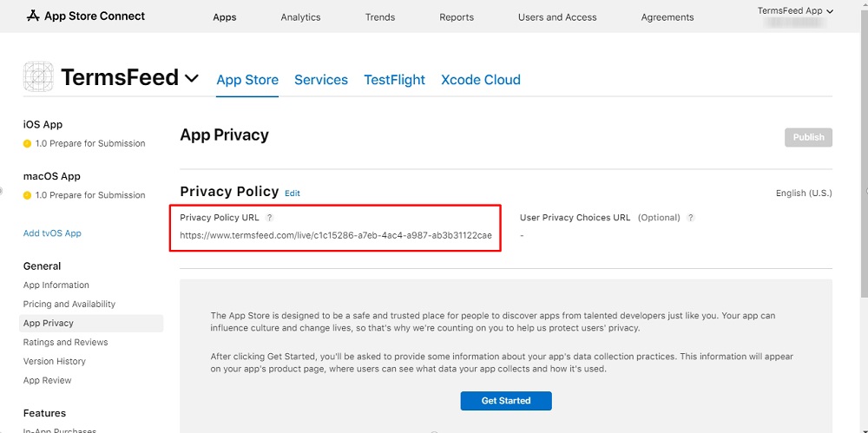Screen dimensions: 868x433
Task: Open Reports in the top navigation
Action: tap(457, 17)
